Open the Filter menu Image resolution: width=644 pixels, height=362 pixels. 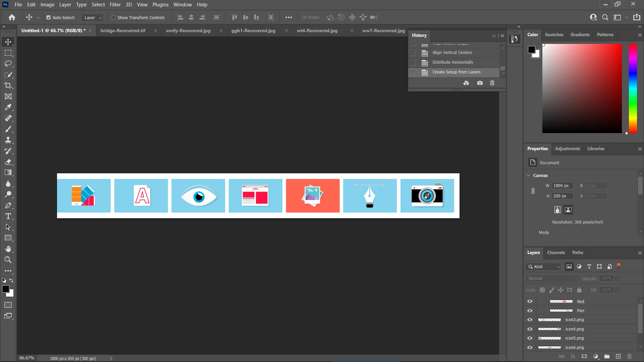(115, 5)
